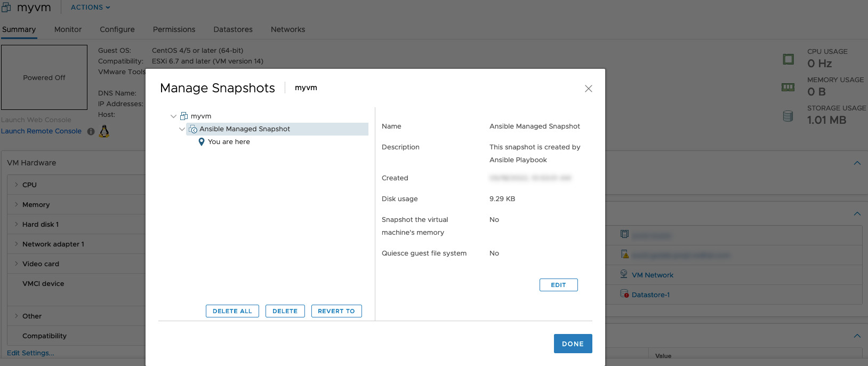Screen dimensions: 868x366
Task: Click the 9.29 KB disk usage value
Action: click(x=502, y=199)
